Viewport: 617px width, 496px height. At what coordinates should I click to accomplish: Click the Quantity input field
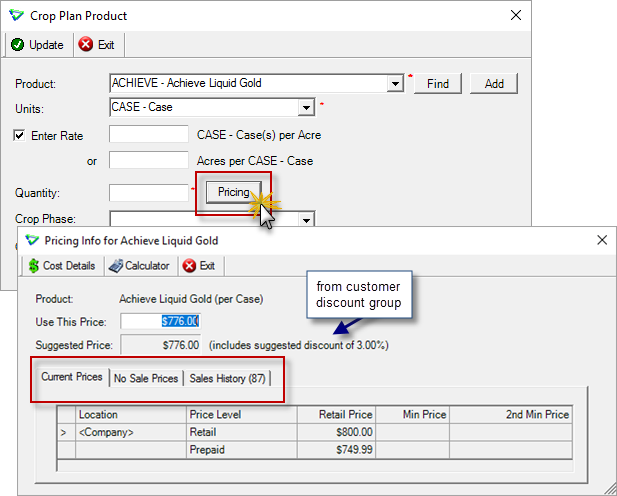(x=149, y=193)
